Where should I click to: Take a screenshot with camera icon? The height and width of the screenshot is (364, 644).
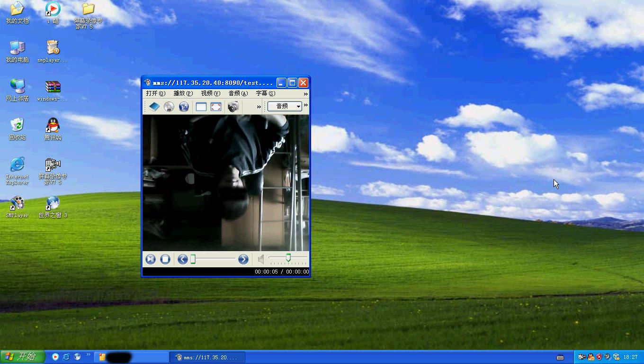(233, 107)
